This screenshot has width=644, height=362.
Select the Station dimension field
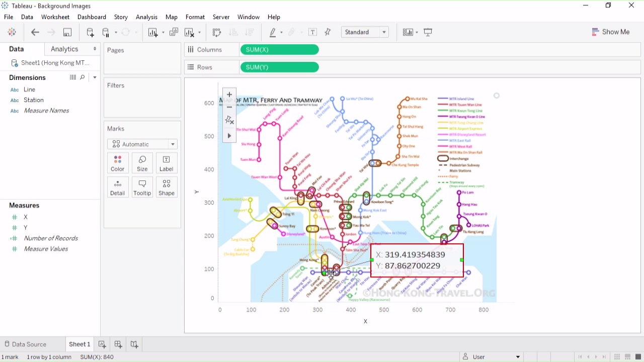click(34, 100)
